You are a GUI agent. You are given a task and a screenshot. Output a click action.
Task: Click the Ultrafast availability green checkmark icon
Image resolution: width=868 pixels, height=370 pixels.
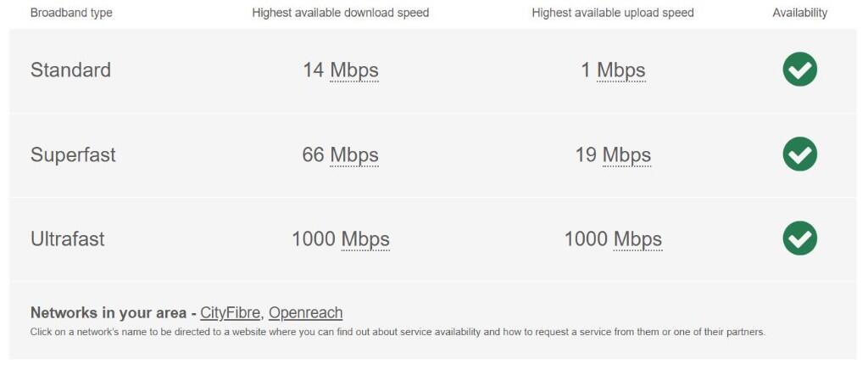pos(799,238)
